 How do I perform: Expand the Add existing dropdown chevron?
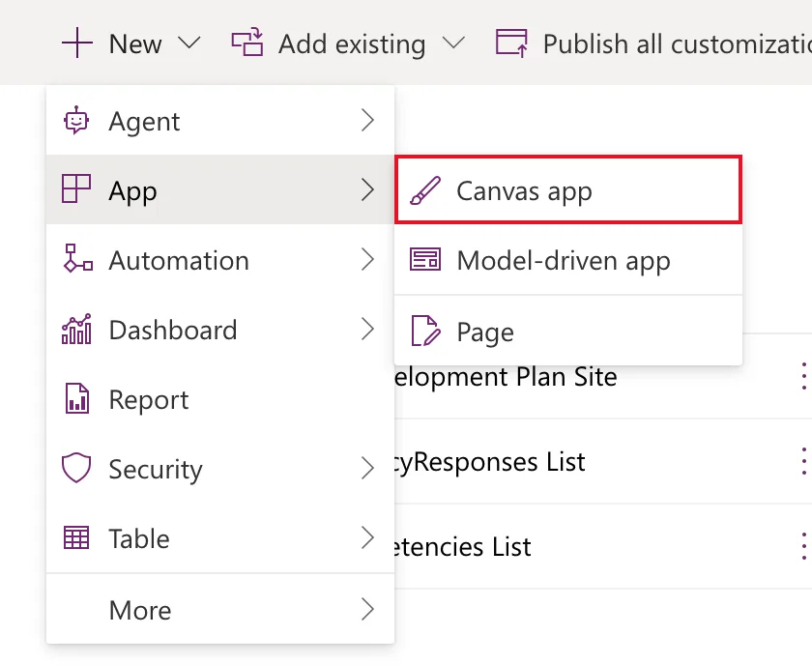453,43
